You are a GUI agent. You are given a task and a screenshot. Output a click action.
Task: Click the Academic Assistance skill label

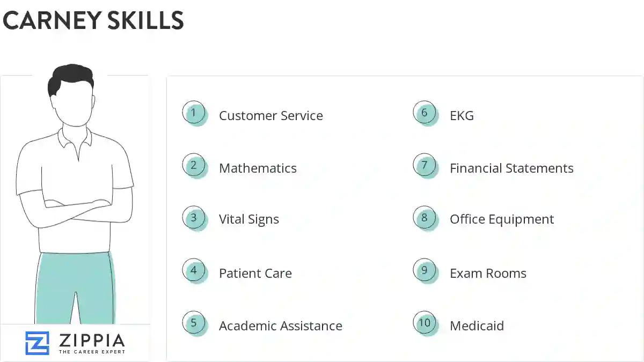tap(280, 326)
